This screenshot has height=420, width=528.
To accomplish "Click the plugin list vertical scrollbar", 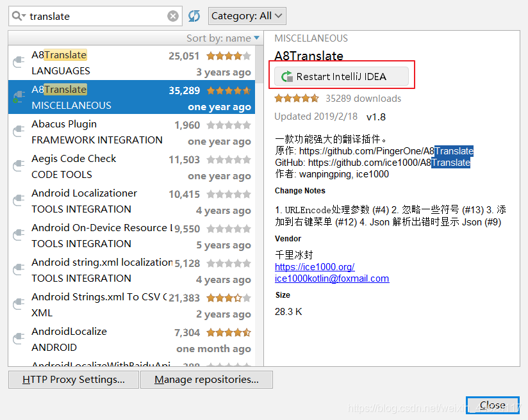I will (259, 206).
